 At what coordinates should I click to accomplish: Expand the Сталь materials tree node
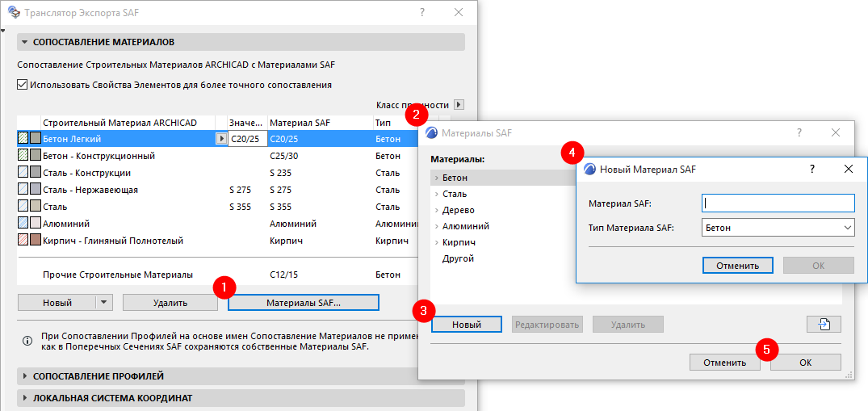pyautogui.click(x=436, y=194)
